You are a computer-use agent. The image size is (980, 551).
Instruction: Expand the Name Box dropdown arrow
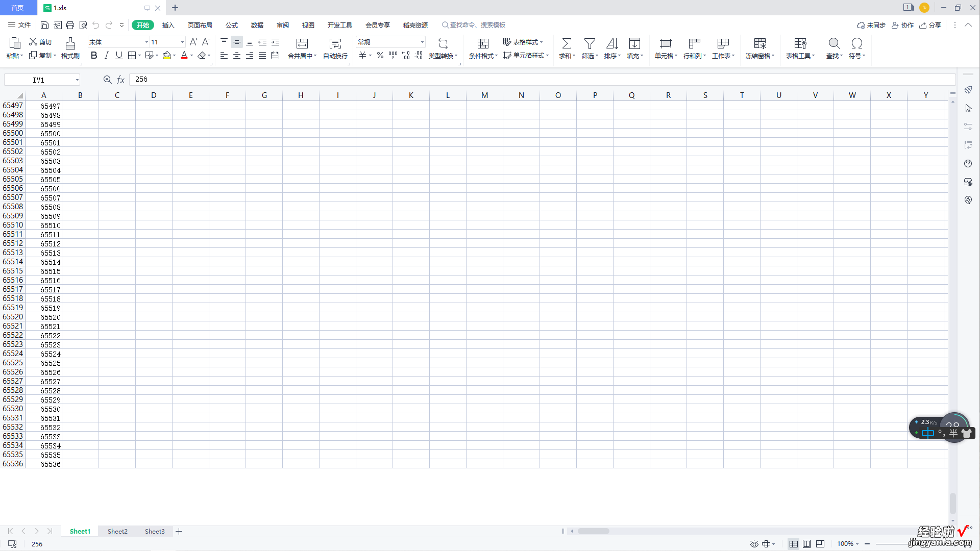77,80
